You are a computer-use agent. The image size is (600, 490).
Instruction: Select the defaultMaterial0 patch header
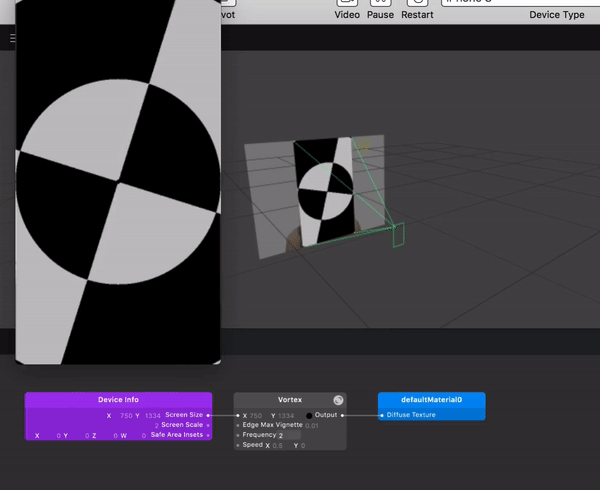(432, 400)
